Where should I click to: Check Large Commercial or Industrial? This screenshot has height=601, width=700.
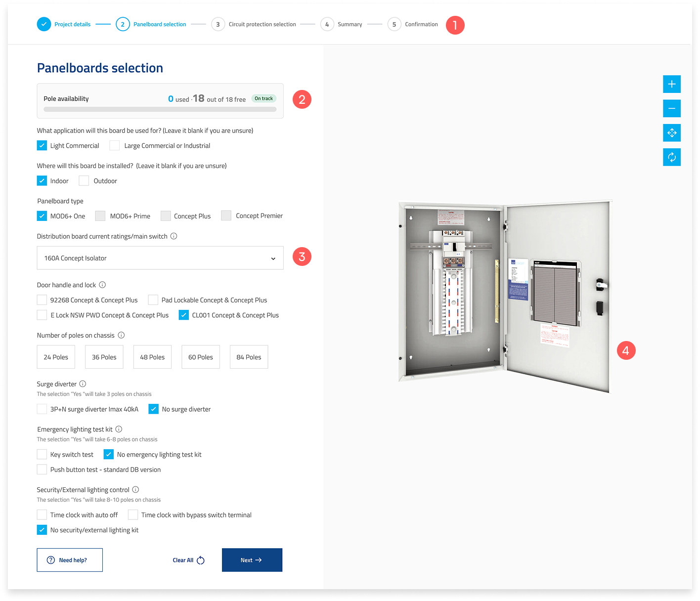(x=115, y=145)
